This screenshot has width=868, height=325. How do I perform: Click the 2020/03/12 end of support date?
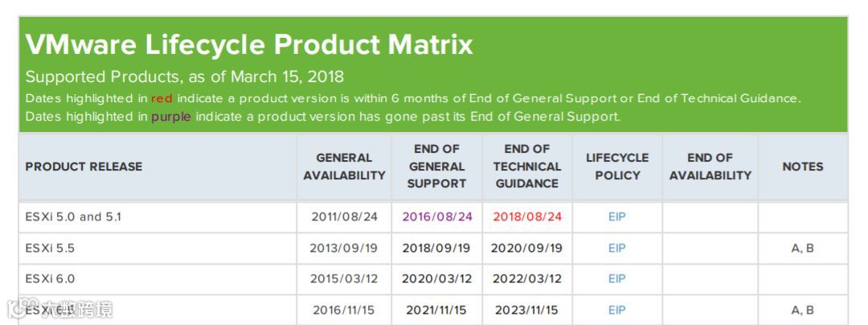click(436, 279)
